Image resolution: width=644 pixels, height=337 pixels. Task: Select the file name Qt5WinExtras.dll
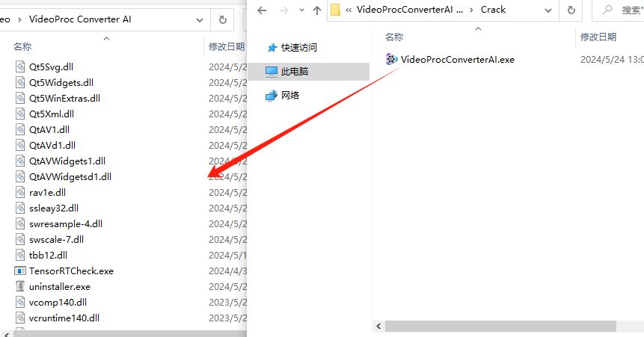[x=64, y=98]
